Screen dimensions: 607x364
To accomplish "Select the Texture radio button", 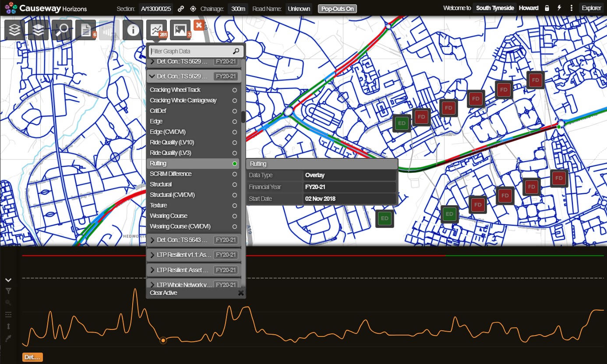I will pyautogui.click(x=235, y=206).
